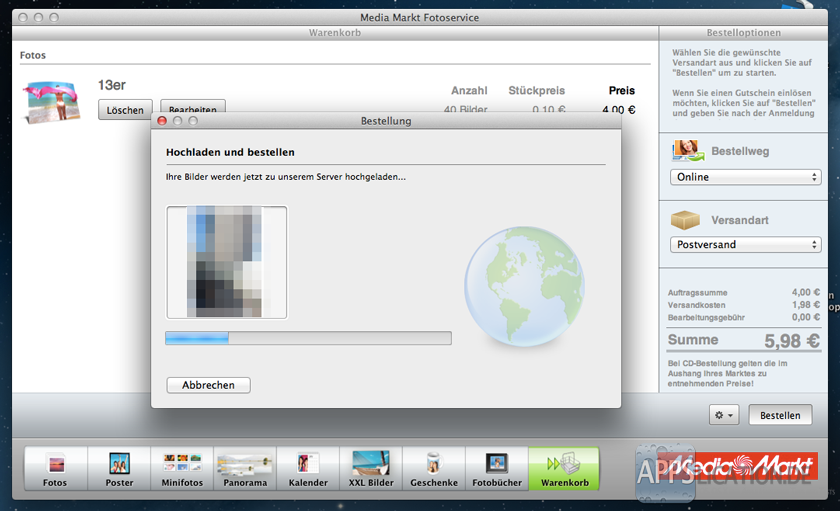Open the gear settings dropdown button

click(724, 415)
